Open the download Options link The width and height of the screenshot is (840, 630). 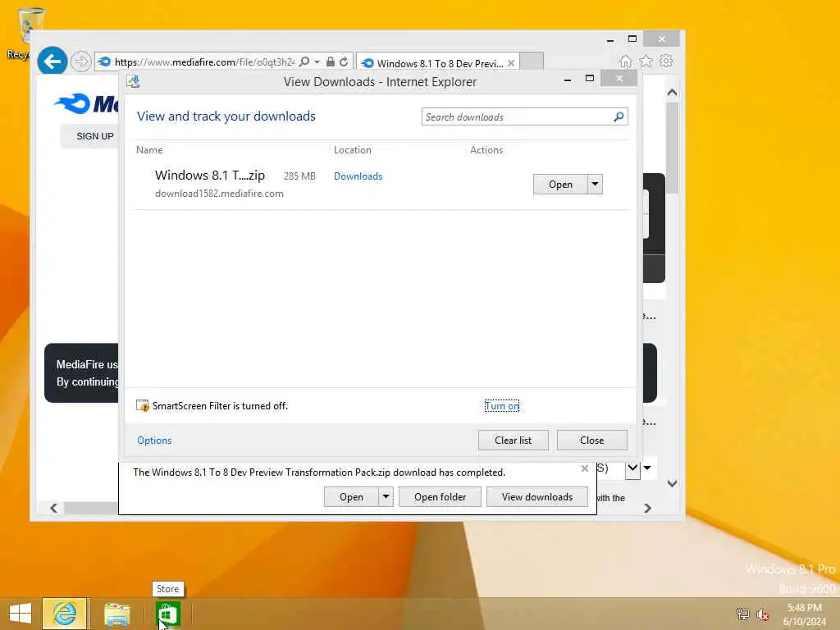pyautogui.click(x=154, y=441)
